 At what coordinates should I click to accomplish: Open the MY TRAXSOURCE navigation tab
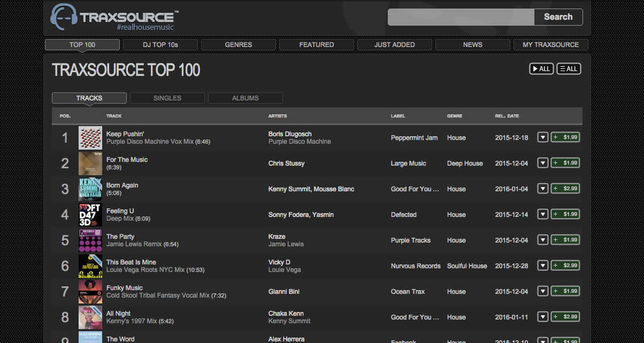[x=551, y=45]
